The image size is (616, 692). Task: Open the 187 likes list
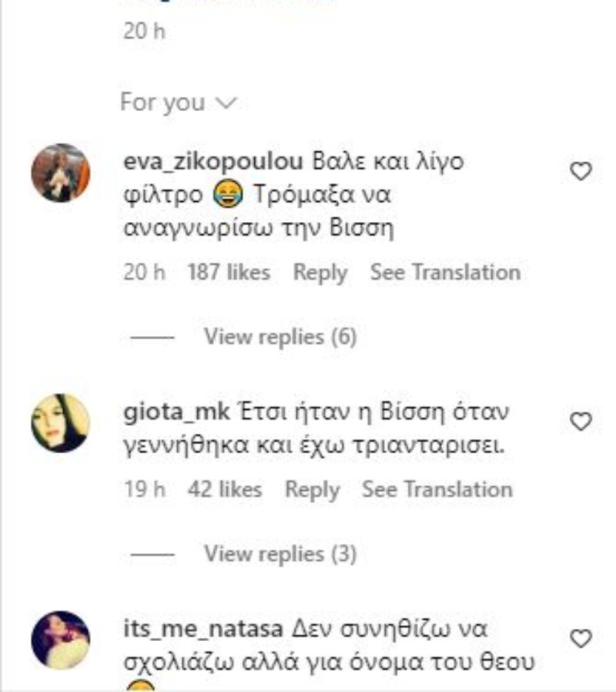pyautogui.click(x=229, y=272)
